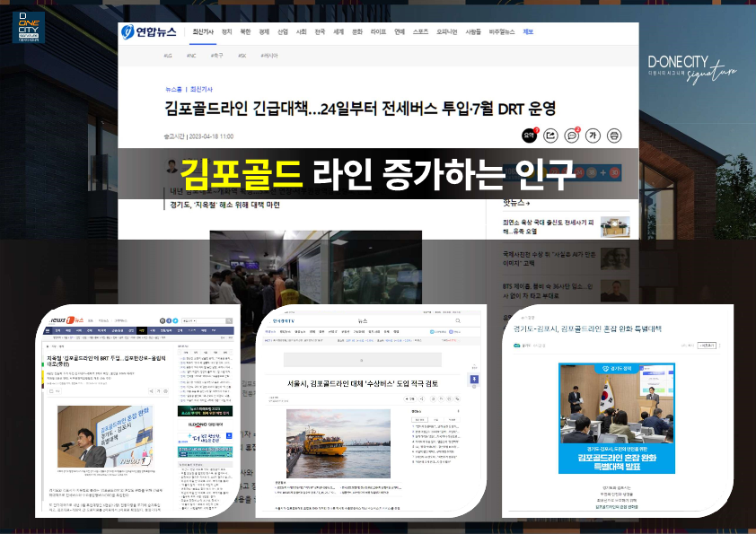Click the search magnifier on middle news page

point(458,320)
